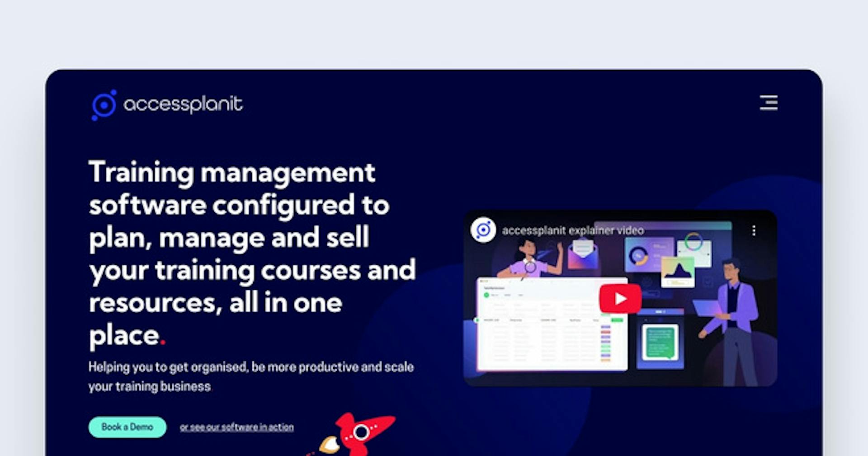
Task: Click the 'Training management software' headline
Action: tap(252, 254)
